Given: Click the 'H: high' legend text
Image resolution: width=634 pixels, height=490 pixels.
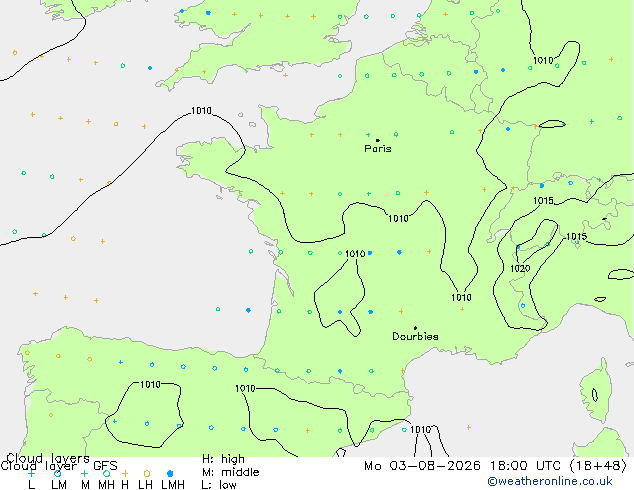Looking at the screenshot, I should (x=223, y=459).
